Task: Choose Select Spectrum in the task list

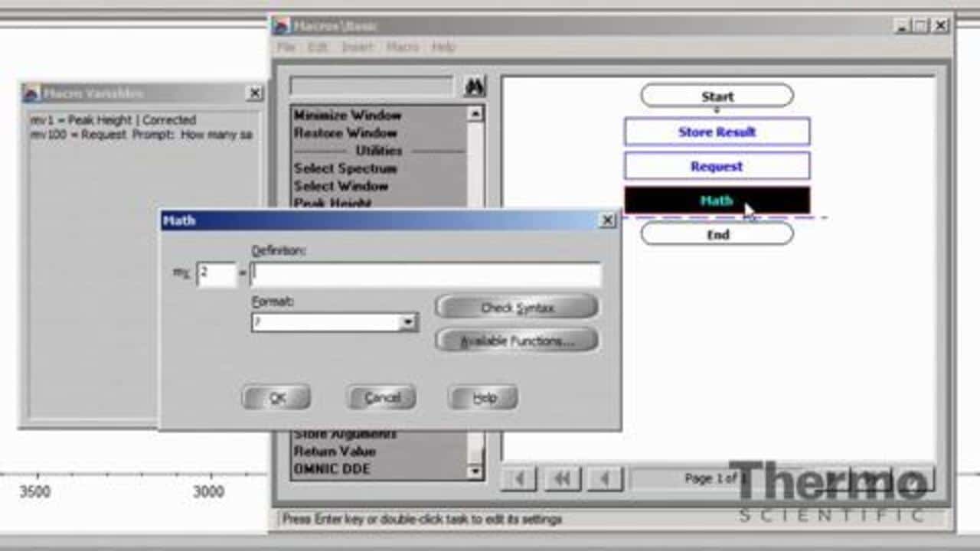Action: [x=345, y=168]
